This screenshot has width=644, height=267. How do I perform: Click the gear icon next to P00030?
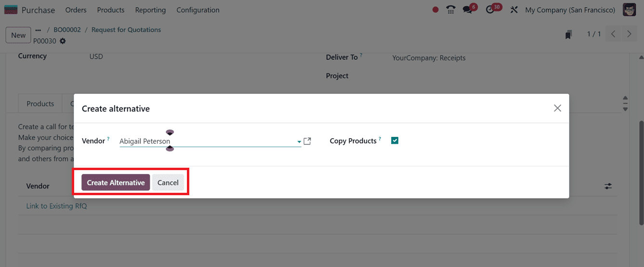[x=63, y=41]
